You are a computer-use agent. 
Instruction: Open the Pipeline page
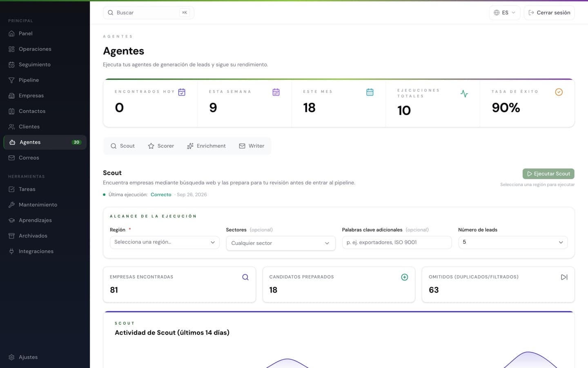pos(45,80)
